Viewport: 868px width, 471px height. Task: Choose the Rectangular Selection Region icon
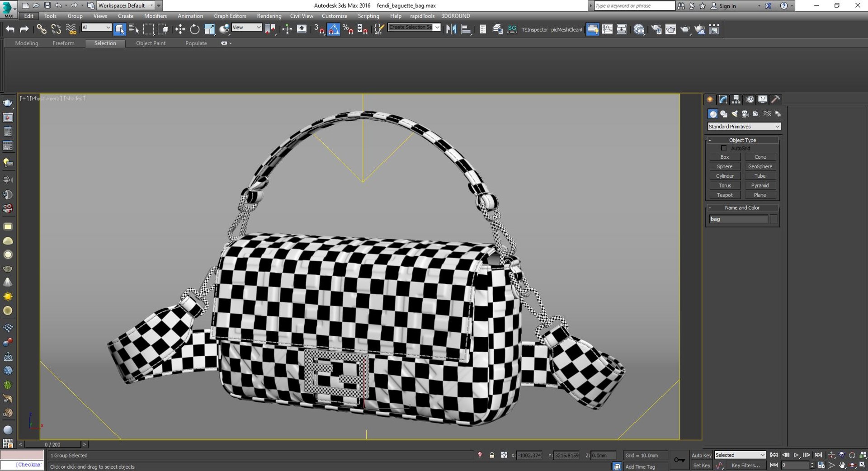pos(148,29)
